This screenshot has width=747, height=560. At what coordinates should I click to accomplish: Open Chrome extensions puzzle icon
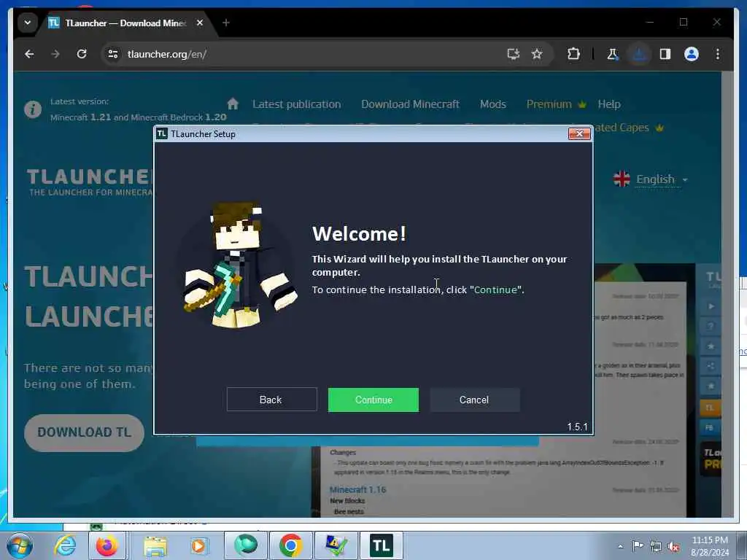pos(573,54)
